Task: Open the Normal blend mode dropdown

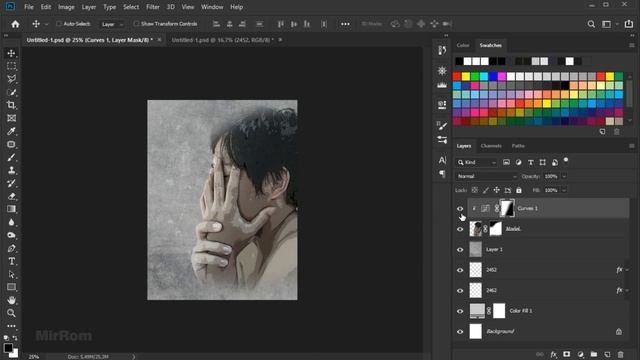Action: [486, 176]
